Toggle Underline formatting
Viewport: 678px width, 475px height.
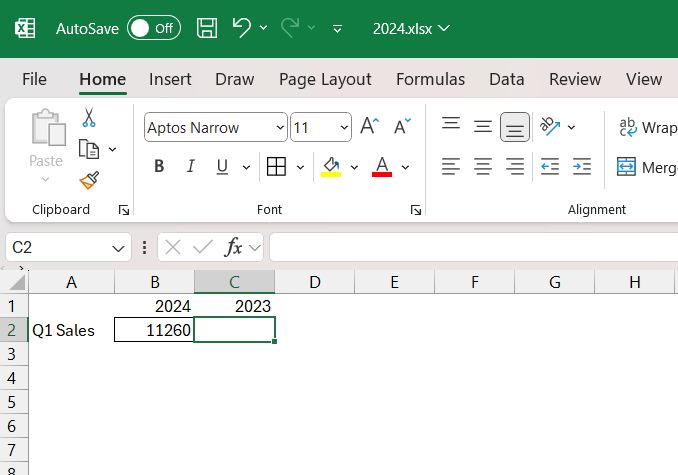222,166
